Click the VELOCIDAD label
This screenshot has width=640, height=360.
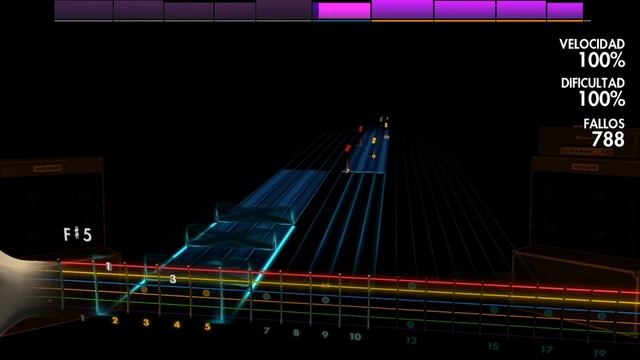click(592, 44)
